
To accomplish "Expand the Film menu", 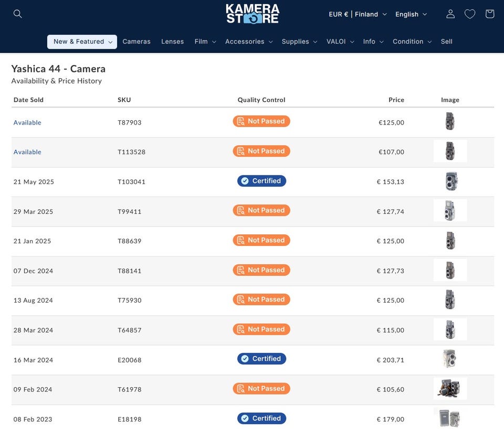I will pos(205,42).
